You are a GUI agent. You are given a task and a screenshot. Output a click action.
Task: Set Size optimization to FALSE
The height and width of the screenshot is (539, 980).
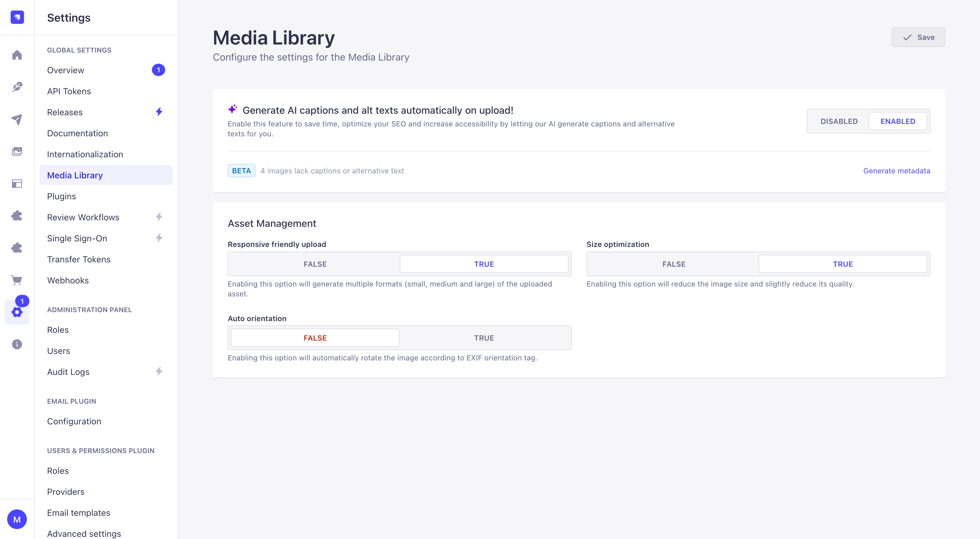[x=673, y=264]
